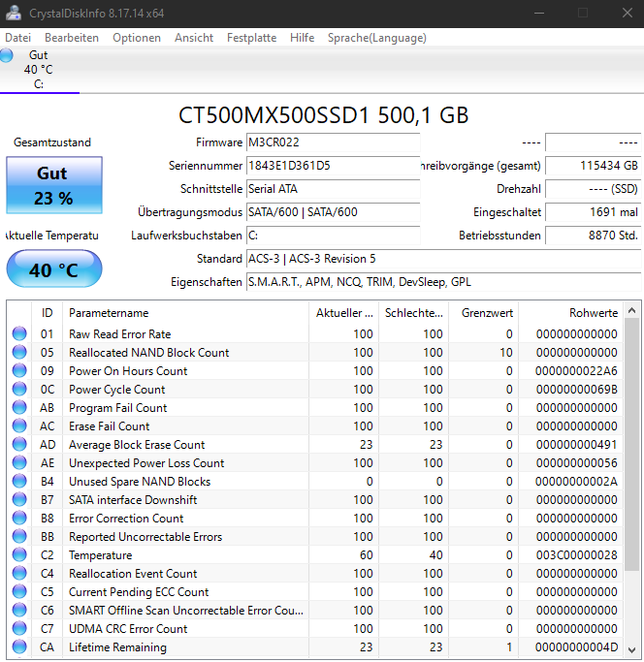The width and height of the screenshot is (644, 662).
Task: Open the Optionen menu
Action: (137, 38)
